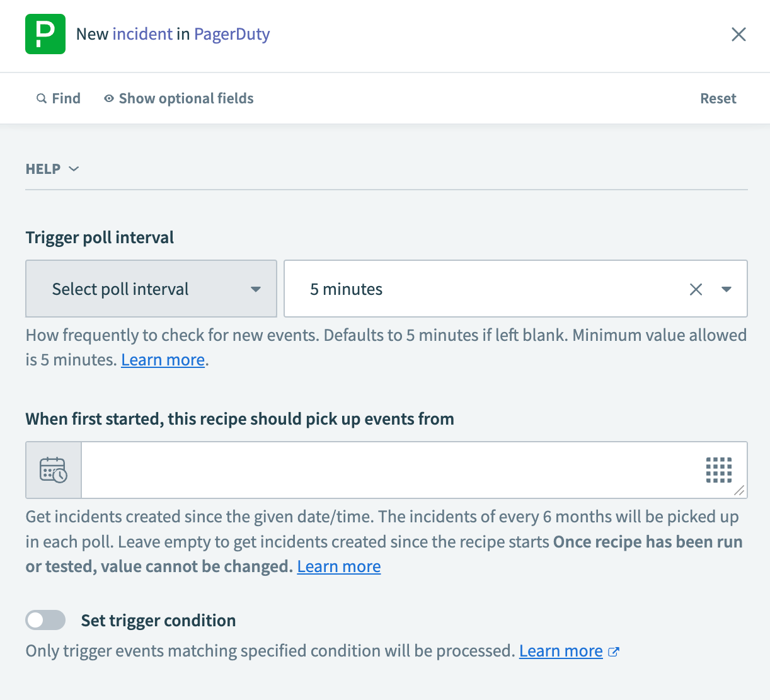Open Learn more about poll intervals
This screenshot has width=770, height=700.
(x=163, y=360)
